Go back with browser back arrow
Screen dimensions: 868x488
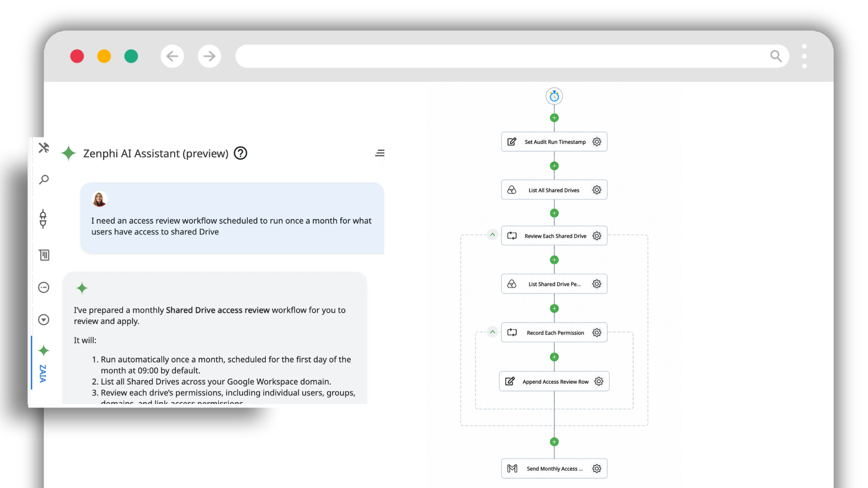point(172,56)
